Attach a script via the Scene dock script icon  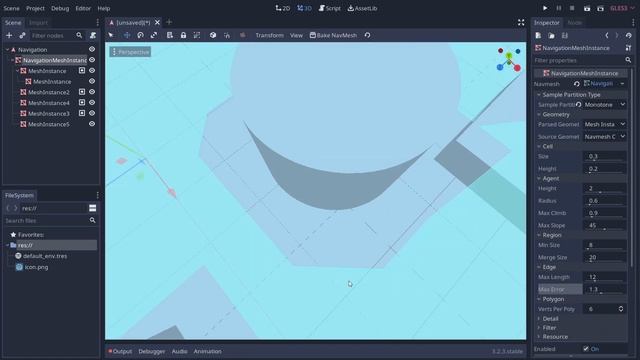[x=93, y=36]
